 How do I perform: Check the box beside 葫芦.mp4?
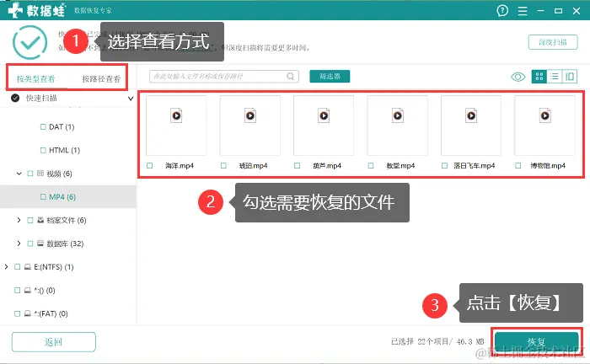pos(297,165)
